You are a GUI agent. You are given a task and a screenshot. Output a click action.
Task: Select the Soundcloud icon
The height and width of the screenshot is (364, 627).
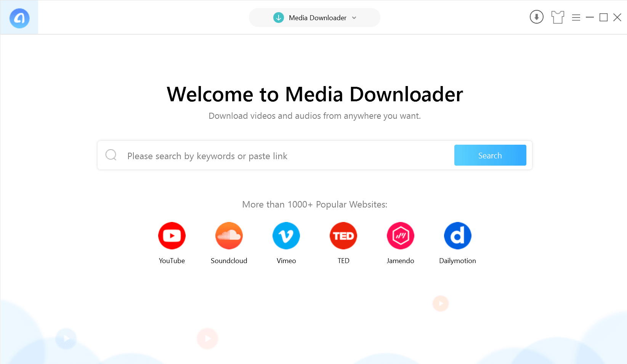(x=229, y=236)
